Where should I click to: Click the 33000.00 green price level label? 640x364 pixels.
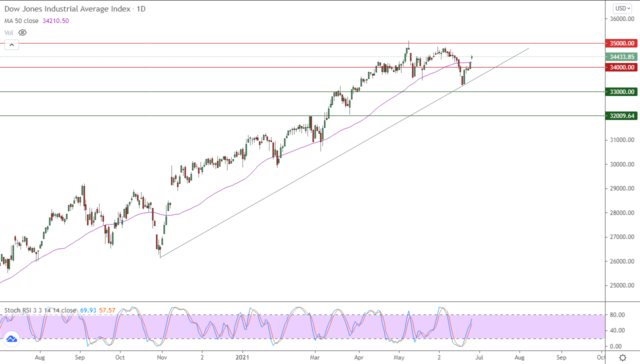click(x=620, y=92)
